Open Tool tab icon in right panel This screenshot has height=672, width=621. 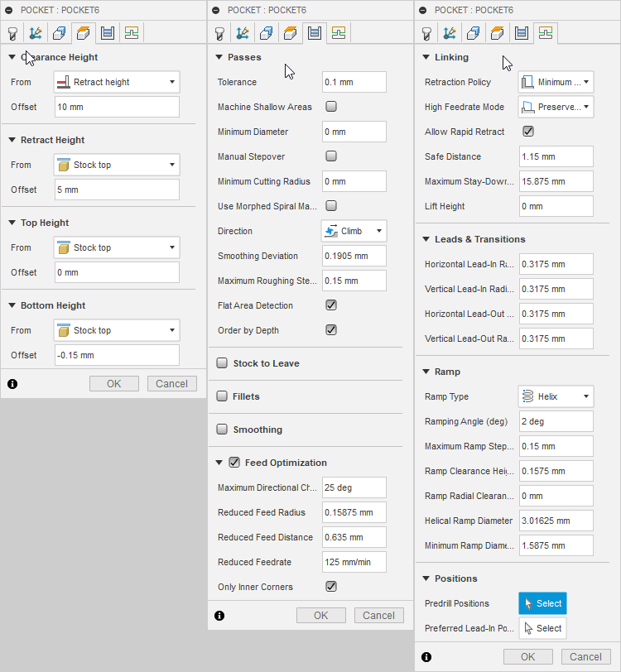pyautogui.click(x=426, y=33)
